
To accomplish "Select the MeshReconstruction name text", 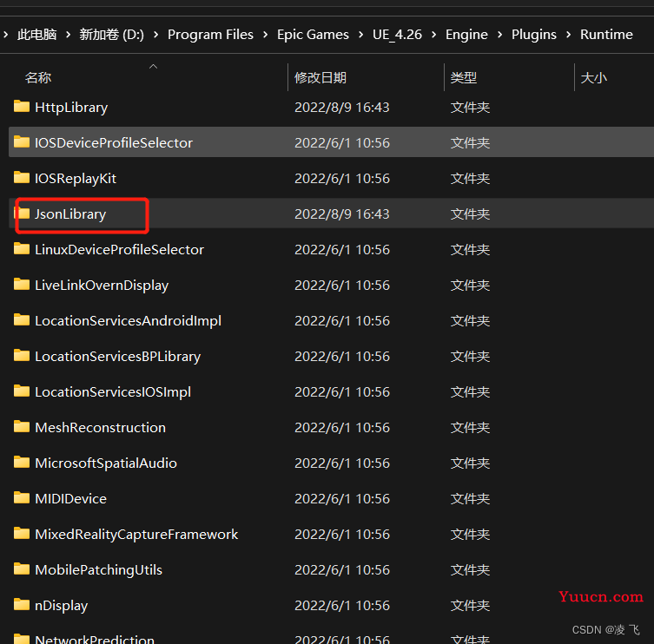I will click(x=100, y=428).
